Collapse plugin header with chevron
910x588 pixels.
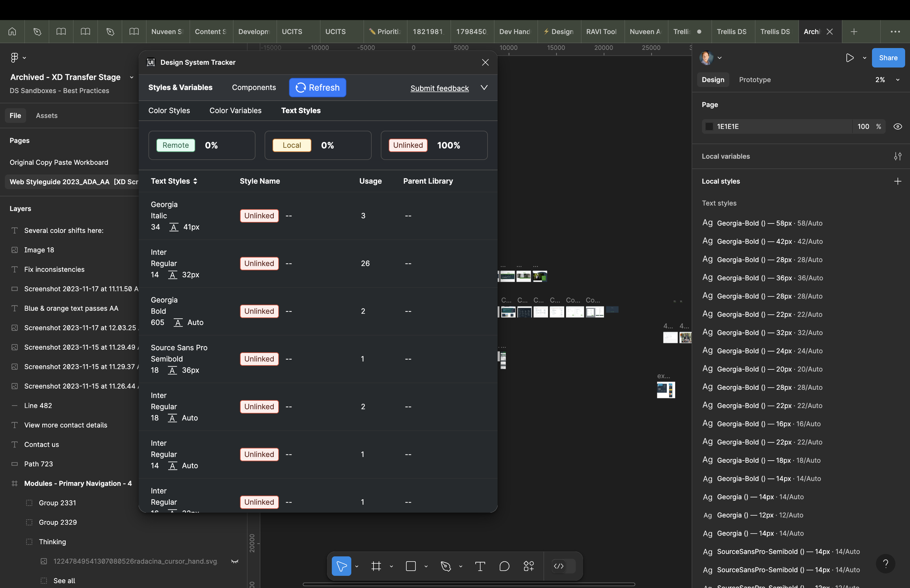coord(484,87)
